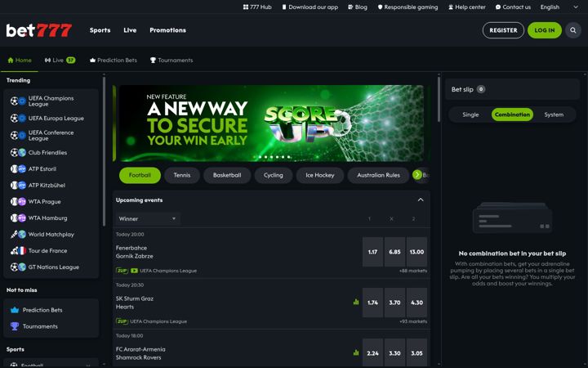Click the UEFA Europa League icon

[18, 119]
